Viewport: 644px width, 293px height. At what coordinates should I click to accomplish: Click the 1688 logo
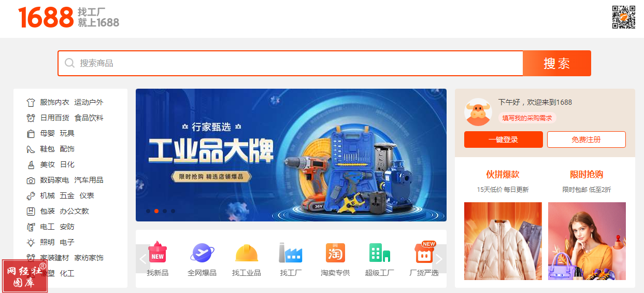coord(46,18)
